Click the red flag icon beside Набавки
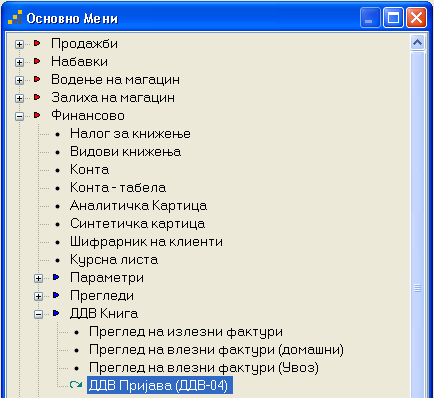The width and height of the screenshot is (434, 398). click(37, 61)
